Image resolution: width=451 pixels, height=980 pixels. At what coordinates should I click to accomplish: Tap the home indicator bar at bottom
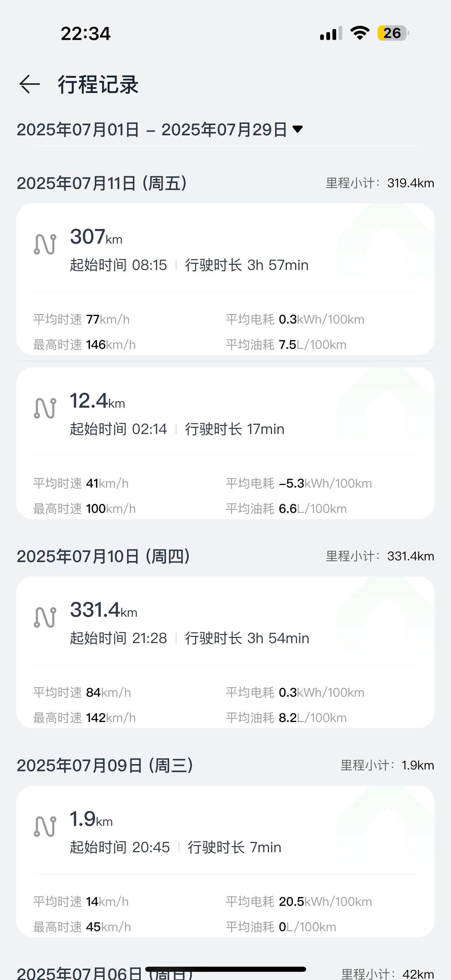(x=225, y=969)
